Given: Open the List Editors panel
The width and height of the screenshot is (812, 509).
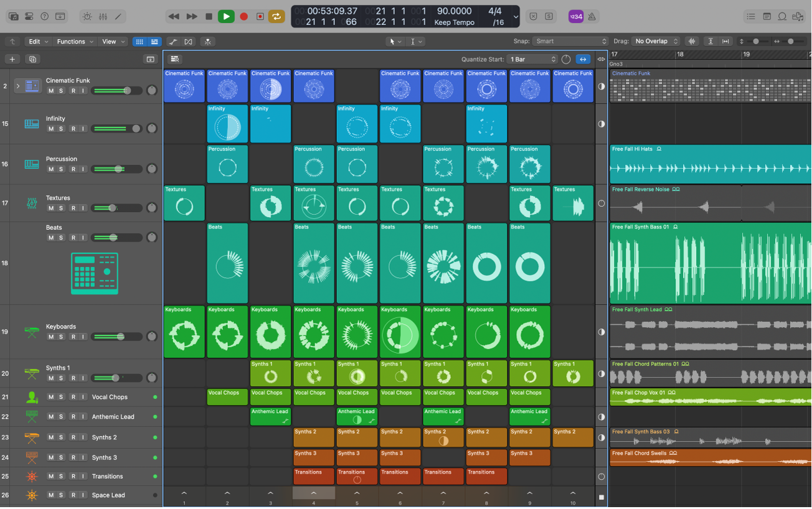Looking at the screenshot, I should coord(751,17).
